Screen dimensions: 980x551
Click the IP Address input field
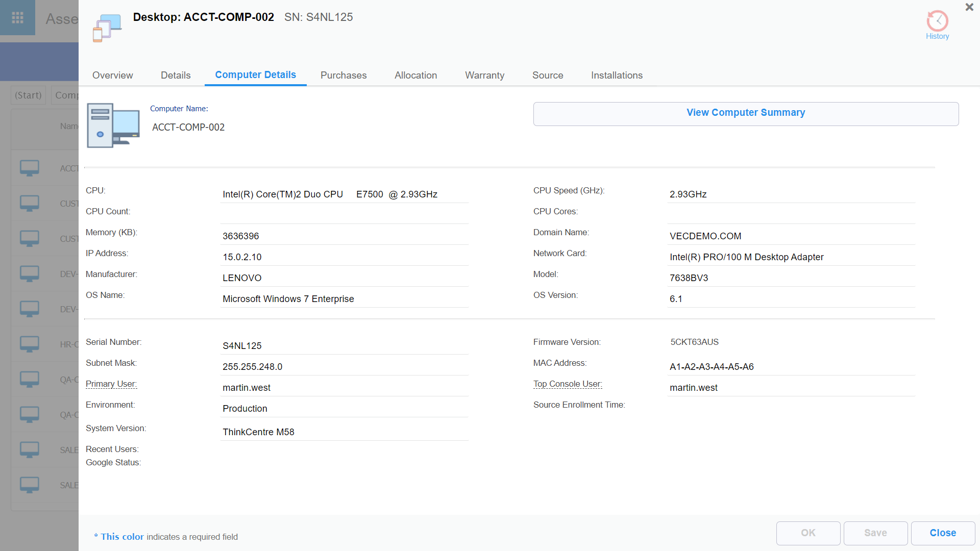coord(344,257)
